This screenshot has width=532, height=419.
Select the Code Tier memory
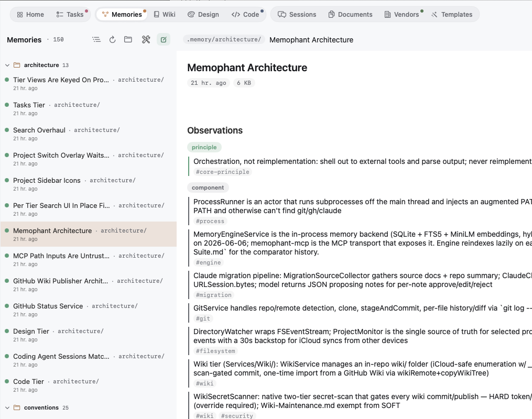89,385
